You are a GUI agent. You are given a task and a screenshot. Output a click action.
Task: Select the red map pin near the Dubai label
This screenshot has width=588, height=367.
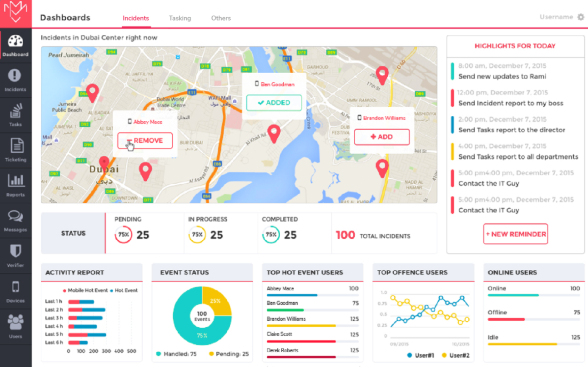[x=104, y=162]
